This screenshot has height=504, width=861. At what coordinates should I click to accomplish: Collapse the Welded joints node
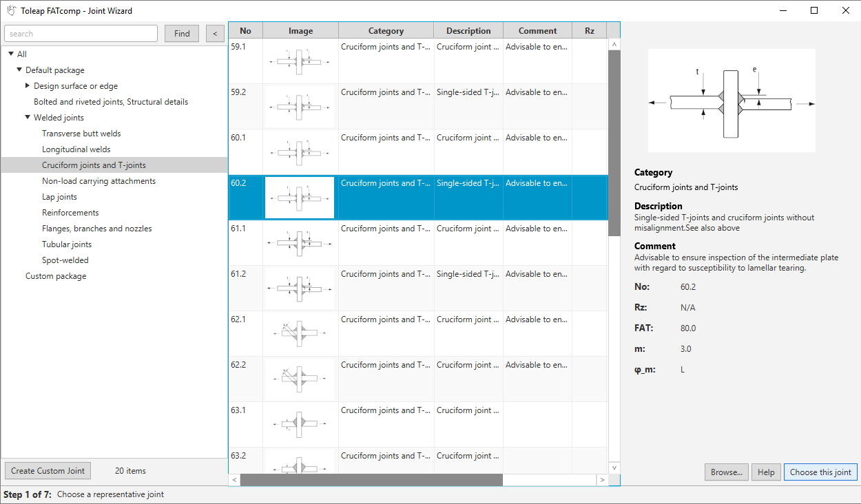(28, 118)
